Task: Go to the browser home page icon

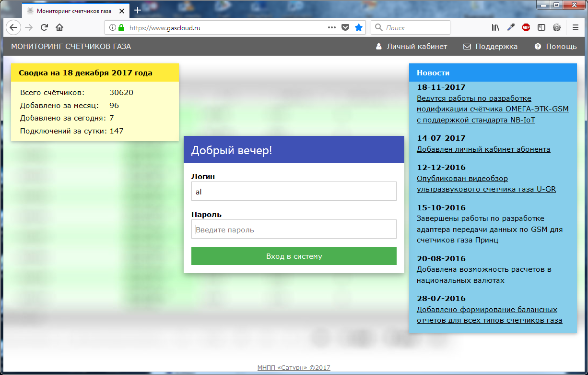Action: coord(59,27)
